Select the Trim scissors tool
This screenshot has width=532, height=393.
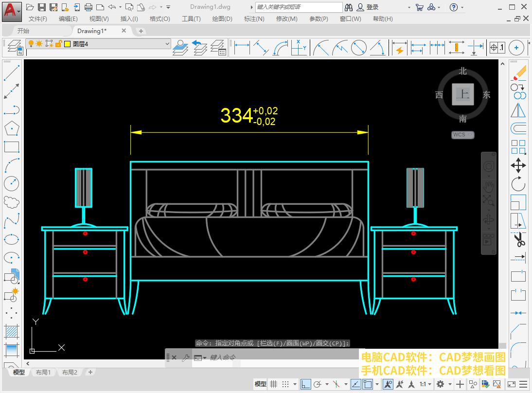pyautogui.click(x=518, y=240)
